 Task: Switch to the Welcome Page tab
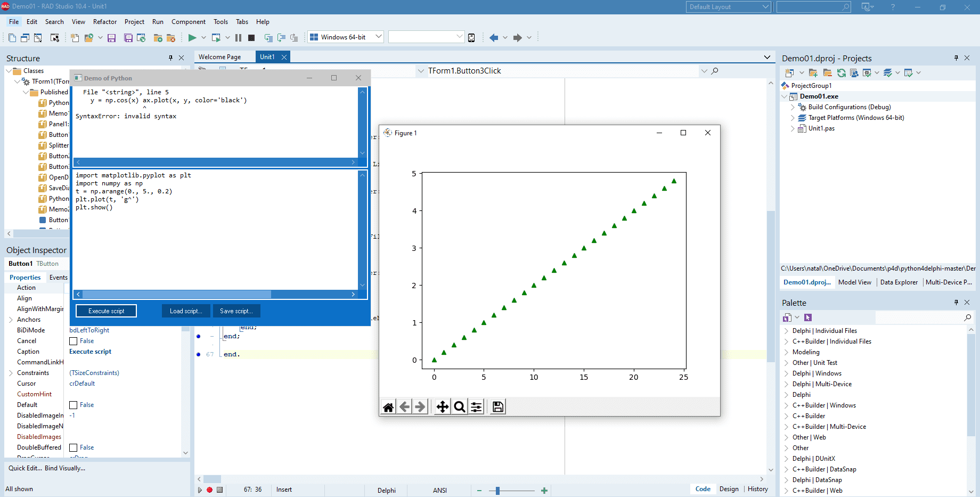[x=220, y=56]
